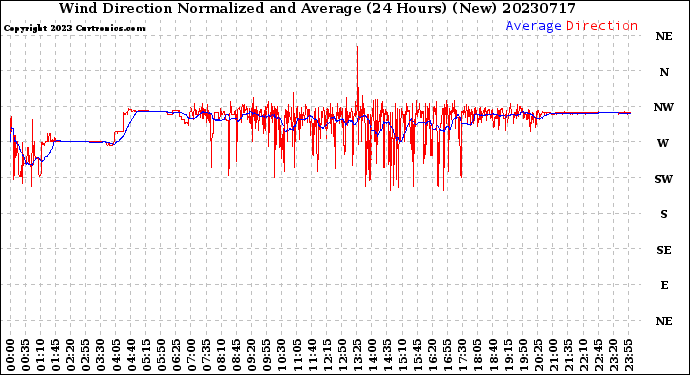
Task: Select the "18:40" time axis label
Action: pyautogui.click(x=493, y=355)
